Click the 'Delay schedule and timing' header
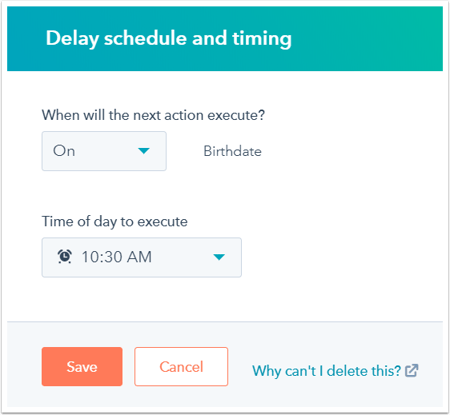 point(169,38)
